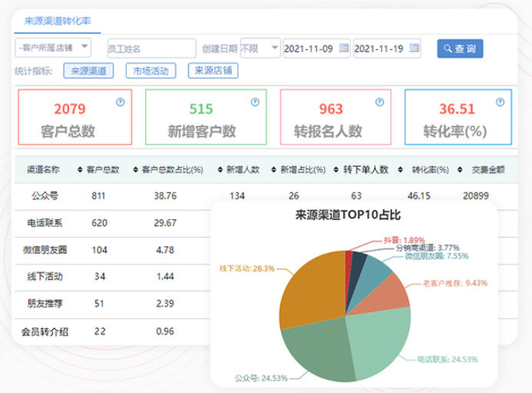Click 620 in the 电话联系 row
The height and width of the screenshot is (393, 532).
coord(99,223)
